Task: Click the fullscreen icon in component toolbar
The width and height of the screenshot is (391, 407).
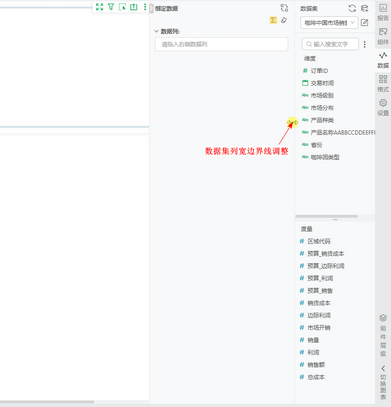Action: pos(99,7)
